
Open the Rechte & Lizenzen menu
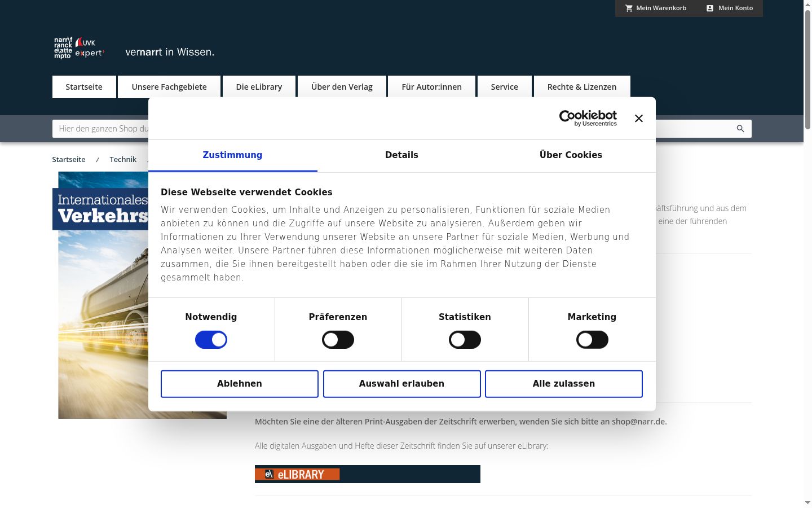[x=582, y=87]
